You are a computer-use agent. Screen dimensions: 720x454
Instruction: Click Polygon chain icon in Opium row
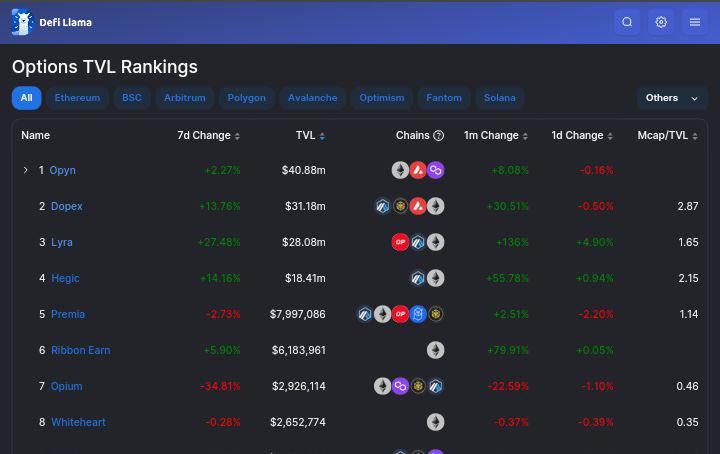click(x=400, y=386)
